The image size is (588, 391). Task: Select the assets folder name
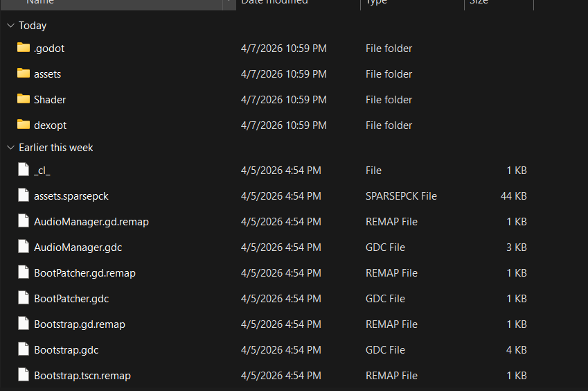pos(47,74)
